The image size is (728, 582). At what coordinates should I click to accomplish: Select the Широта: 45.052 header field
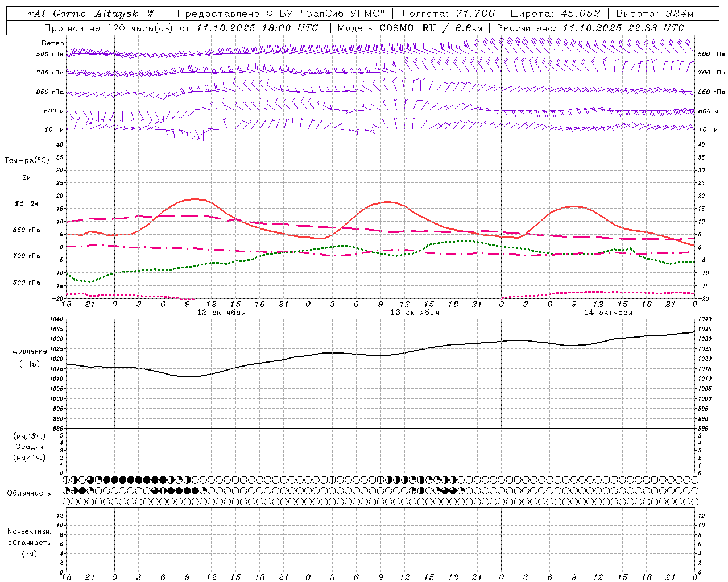click(555, 14)
